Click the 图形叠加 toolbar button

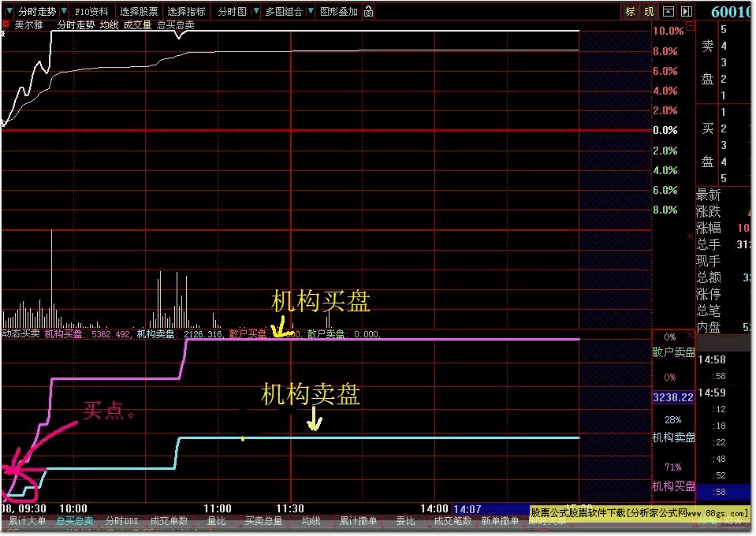tap(339, 12)
